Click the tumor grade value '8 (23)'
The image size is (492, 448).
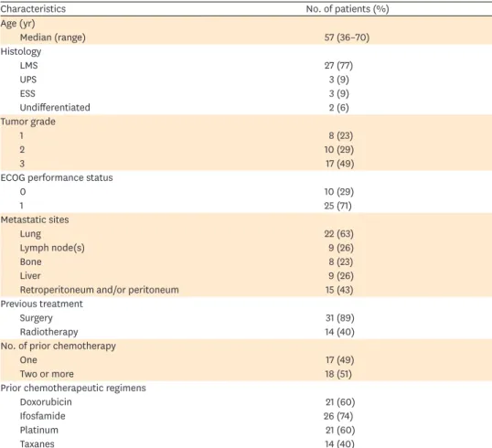point(341,135)
